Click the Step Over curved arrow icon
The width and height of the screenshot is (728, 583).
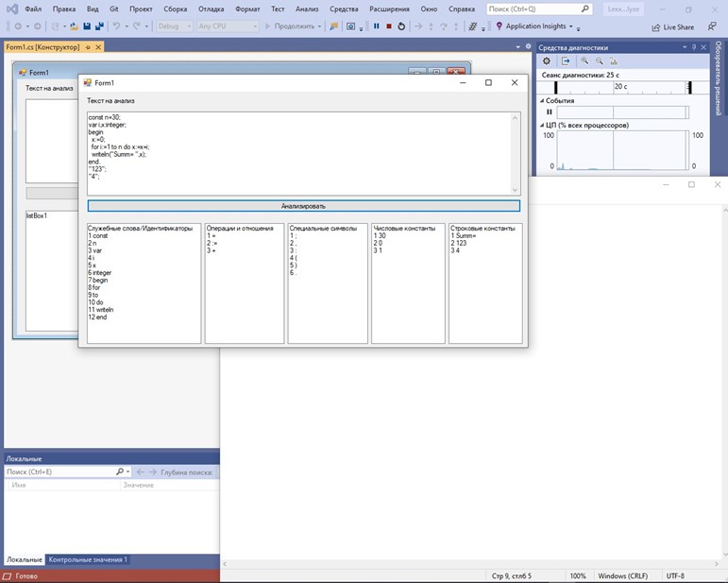(444, 26)
